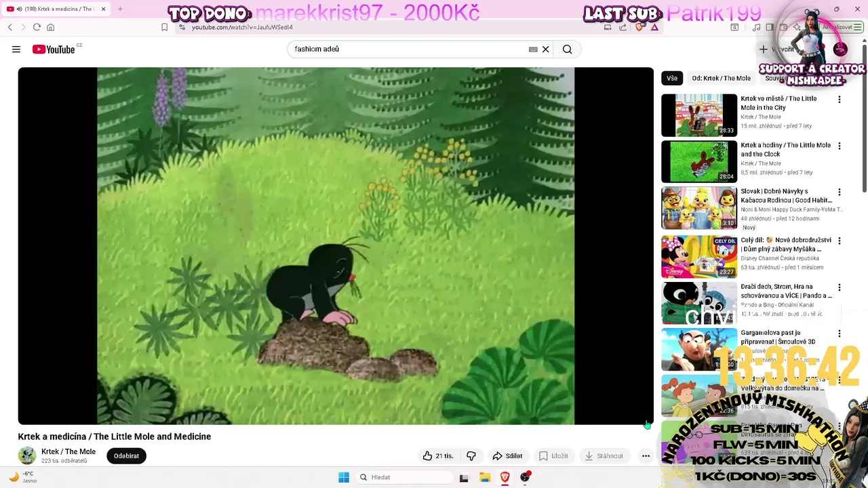Subscribe using the Odebírat button
The height and width of the screenshot is (488, 868).
tap(126, 456)
